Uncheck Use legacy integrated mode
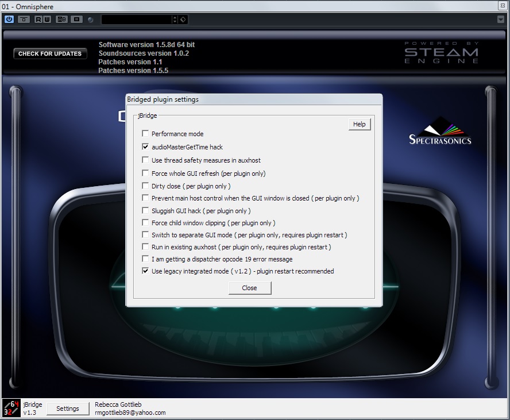 (145, 271)
